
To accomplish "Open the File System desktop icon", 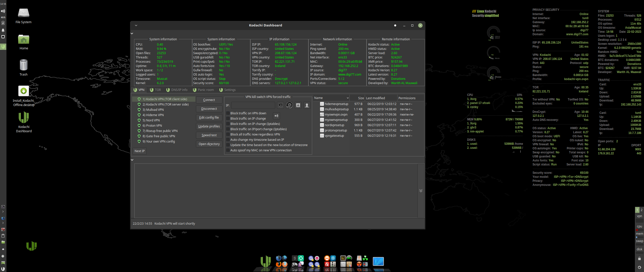I will pos(23,16).
